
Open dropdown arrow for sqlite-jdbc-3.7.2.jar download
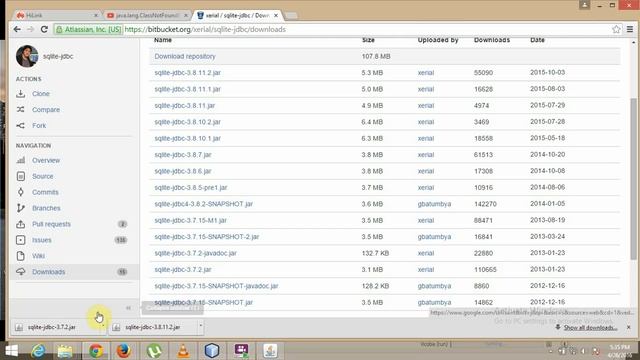[103, 326]
